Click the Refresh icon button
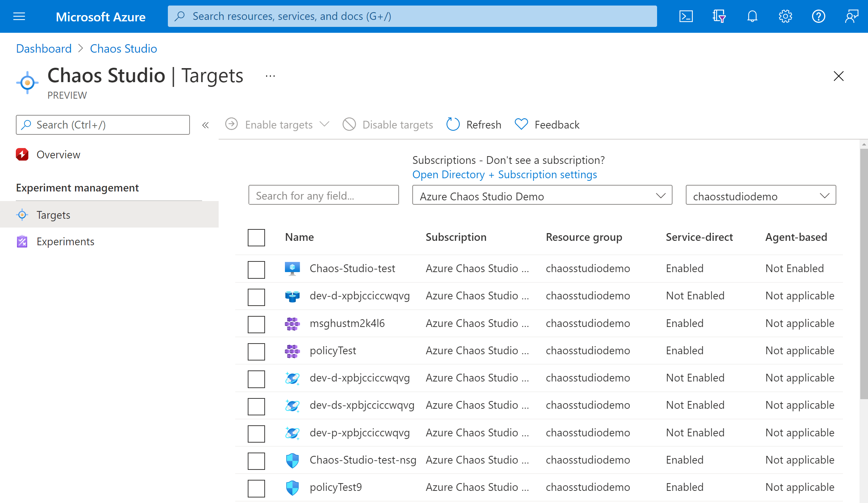This screenshot has height=503, width=868. (452, 124)
